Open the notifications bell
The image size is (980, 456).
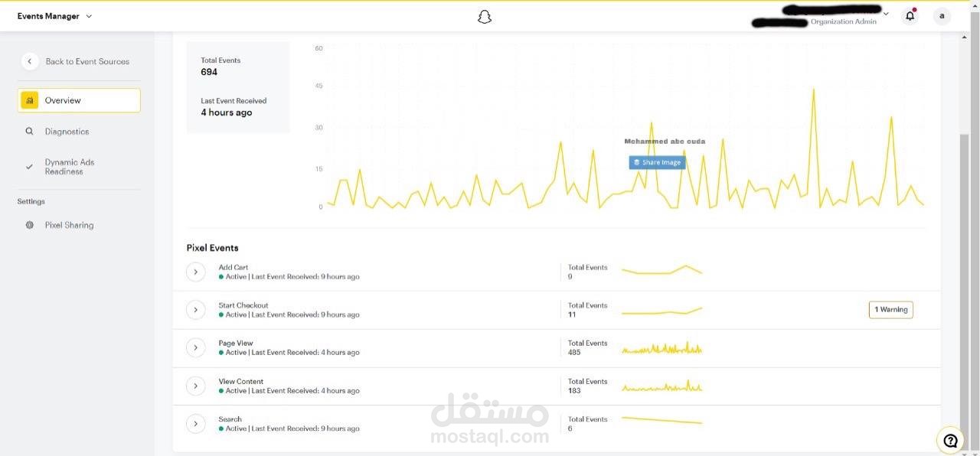click(910, 16)
